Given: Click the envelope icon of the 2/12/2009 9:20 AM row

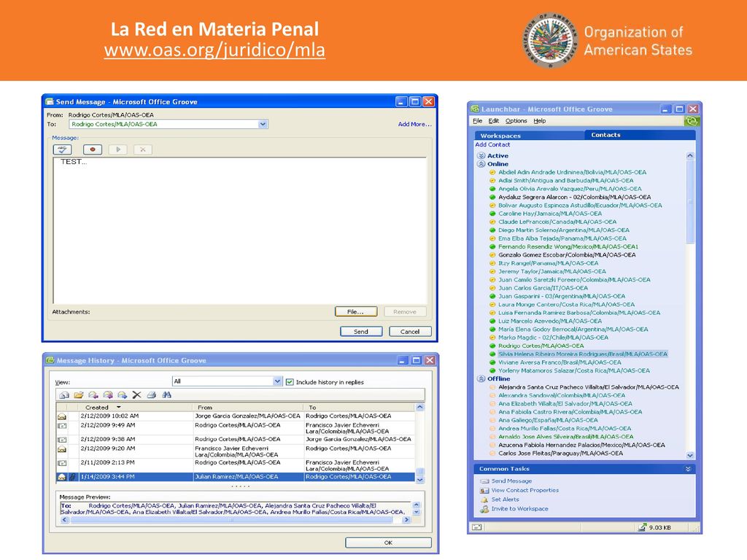Looking at the screenshot, I should point(62,449).
